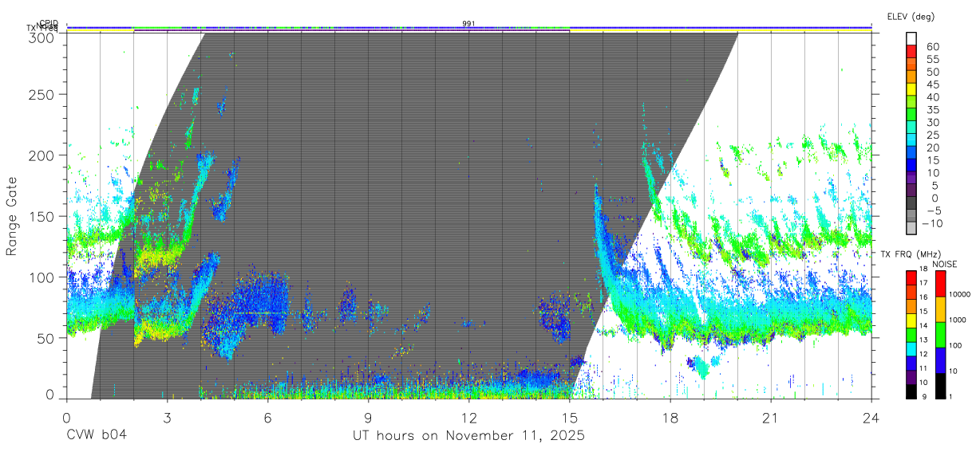Click the 12 tick on the UT hours axis

point(468,418)
